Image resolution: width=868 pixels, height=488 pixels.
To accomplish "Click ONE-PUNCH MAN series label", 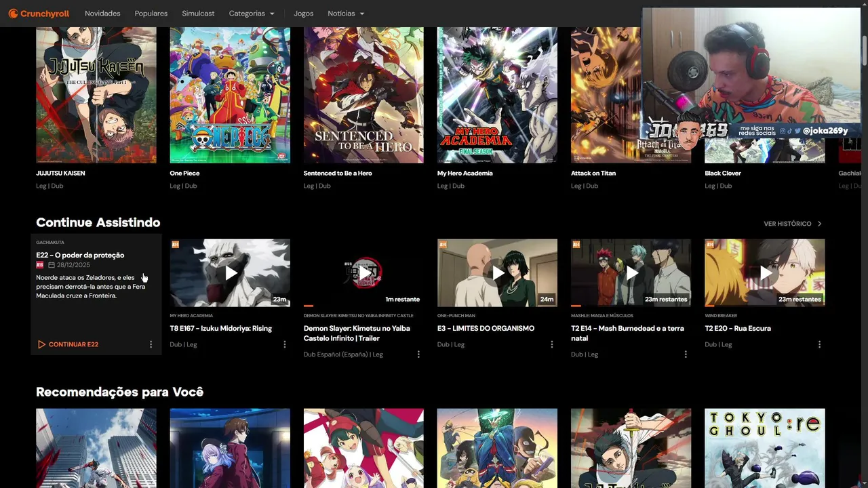I will pos(456,316).
